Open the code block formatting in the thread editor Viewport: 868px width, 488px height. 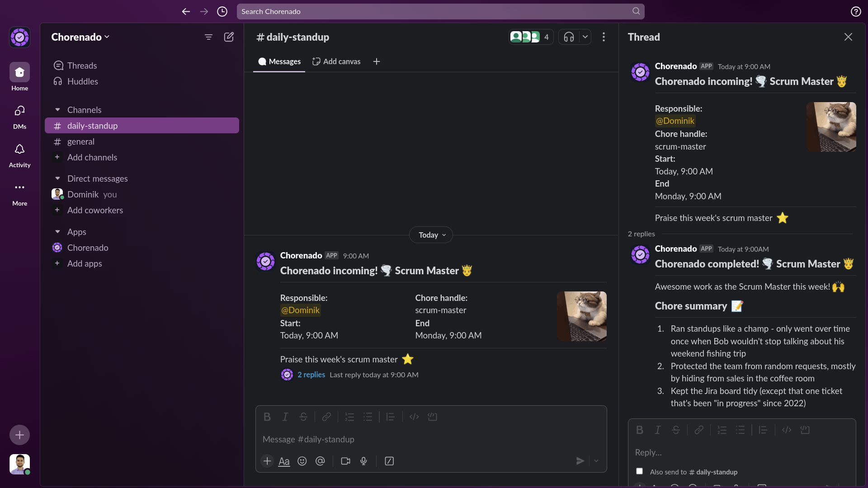(806, 430)
